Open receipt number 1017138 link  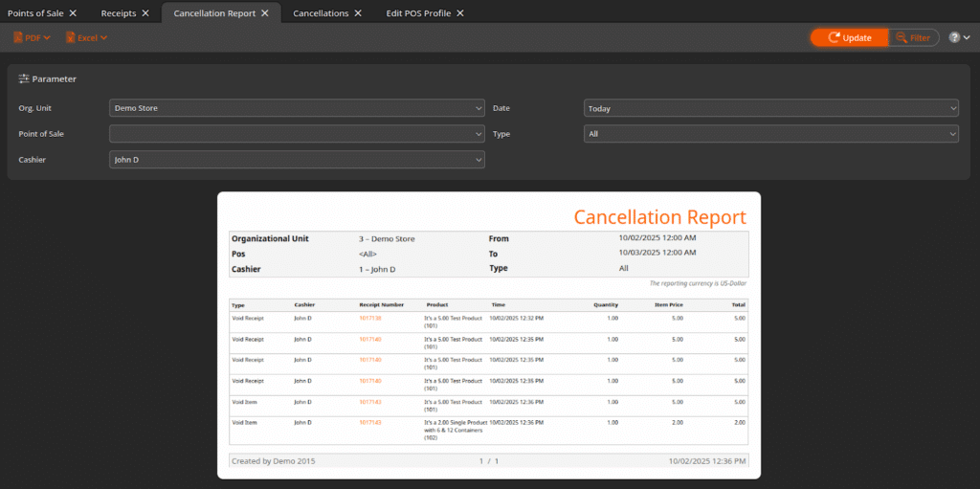point(370,318)
